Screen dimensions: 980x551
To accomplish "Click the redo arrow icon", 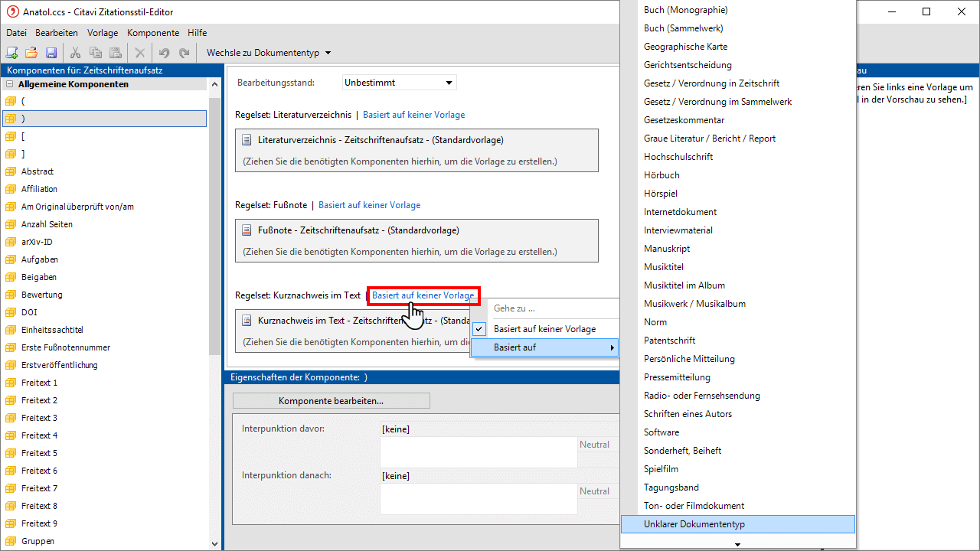I will (x=184, y=53).
